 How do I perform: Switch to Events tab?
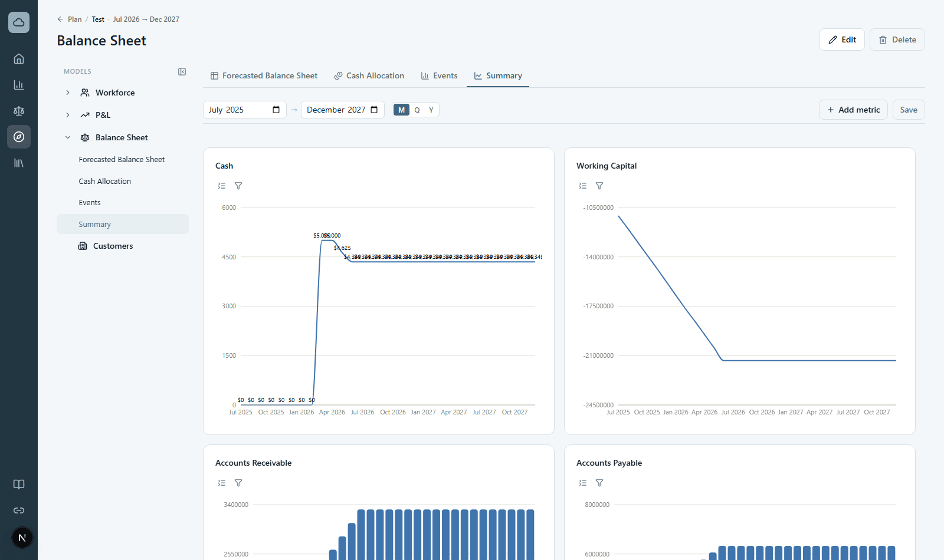(x=439, y=76)
